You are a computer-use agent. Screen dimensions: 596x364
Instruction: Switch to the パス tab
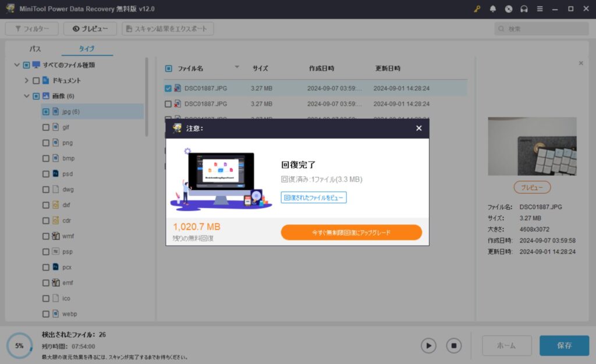(35, 49)
